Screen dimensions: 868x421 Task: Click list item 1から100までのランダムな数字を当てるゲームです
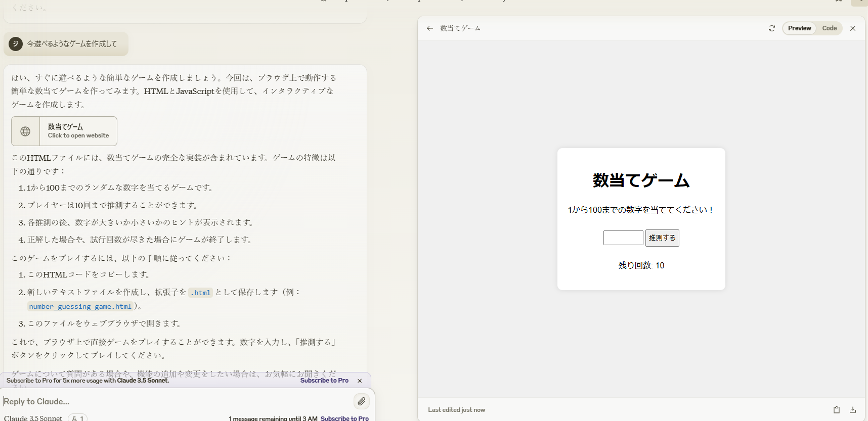point(121,188)
